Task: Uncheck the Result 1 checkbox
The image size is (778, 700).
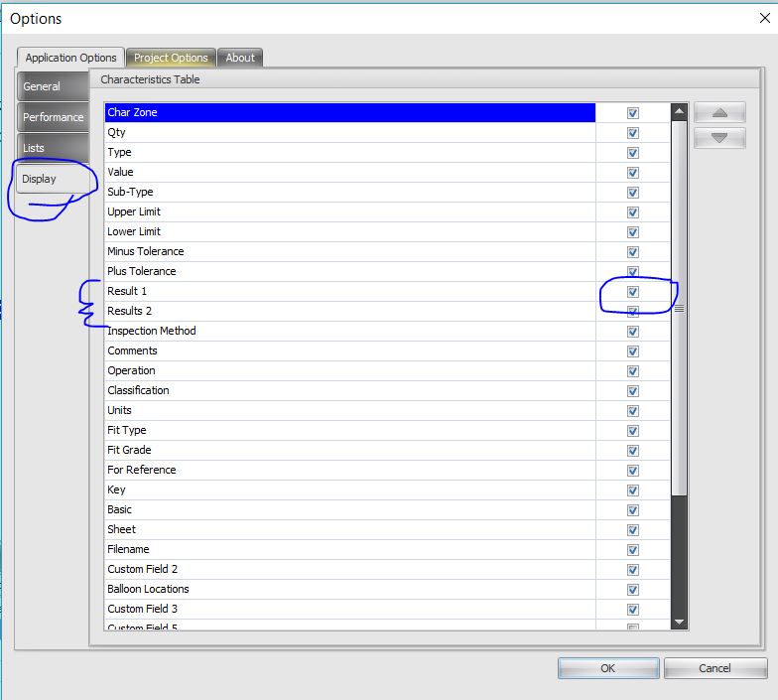Action: click(633, 292)
